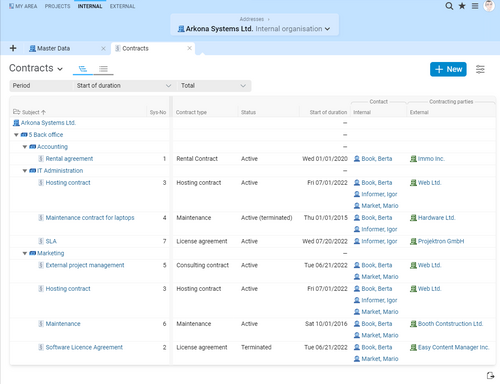Click person icon beside Informer, Igor in SLA row

357,241
